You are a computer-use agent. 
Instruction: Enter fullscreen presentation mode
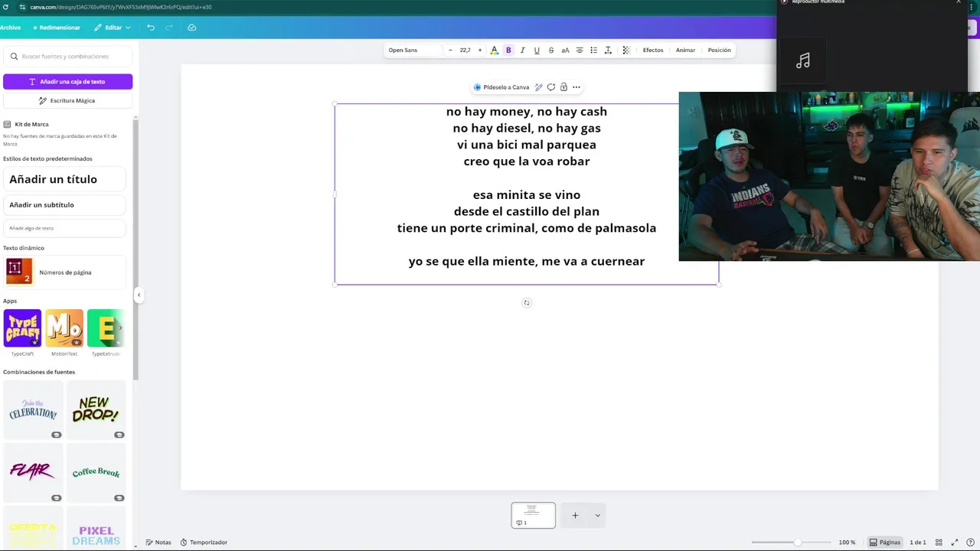pyautogui.click(x=955, y=543)
